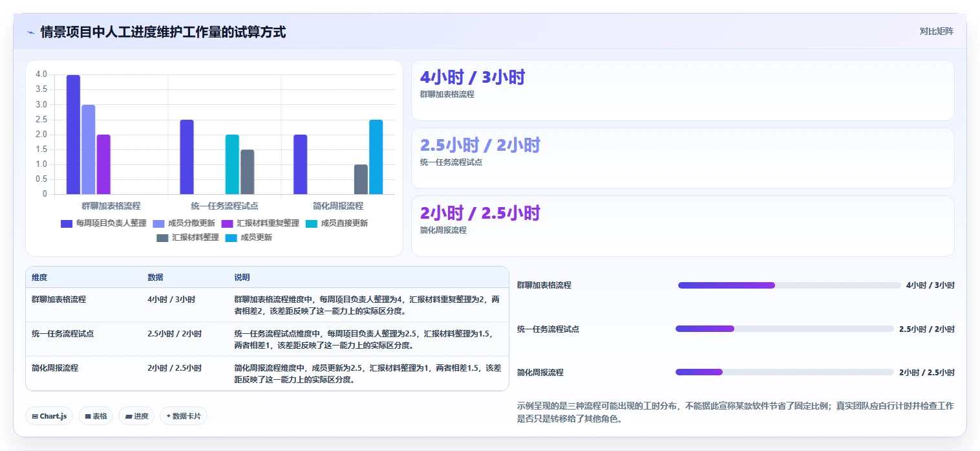Image resolution: width=980 pixels, height=451 pixels.
Task: Toggle the 汇报材料整理 legend entry
Action: (187, 237)
